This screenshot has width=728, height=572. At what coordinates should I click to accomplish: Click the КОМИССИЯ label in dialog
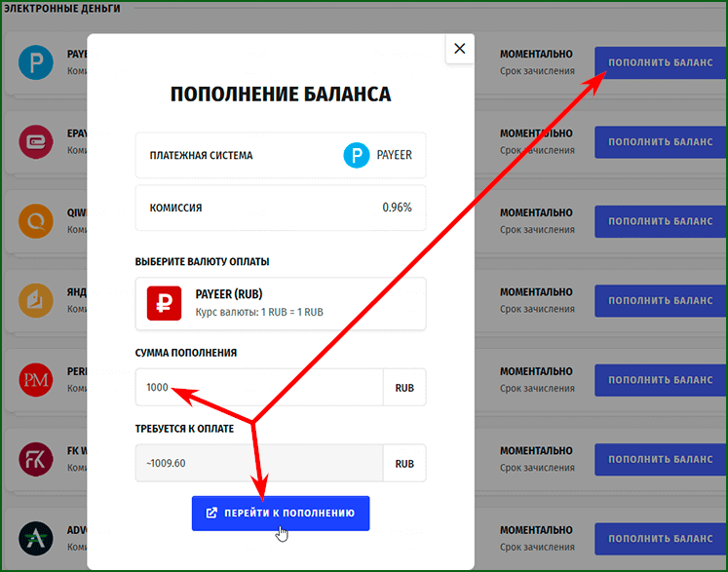[x=175, y=208]
